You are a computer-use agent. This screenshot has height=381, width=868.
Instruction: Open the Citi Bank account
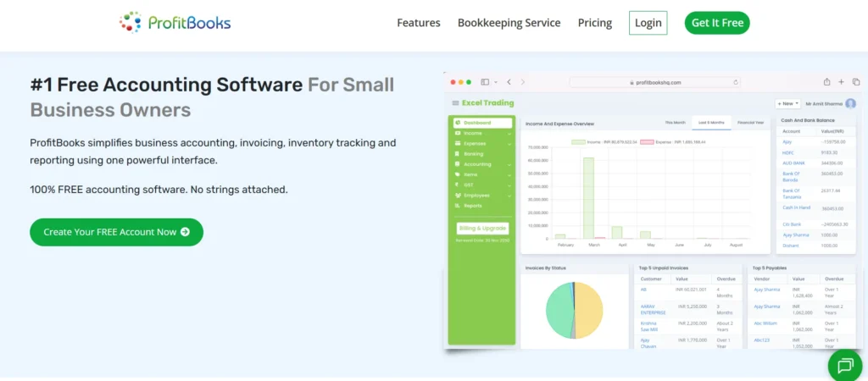(x=792, y=224)
